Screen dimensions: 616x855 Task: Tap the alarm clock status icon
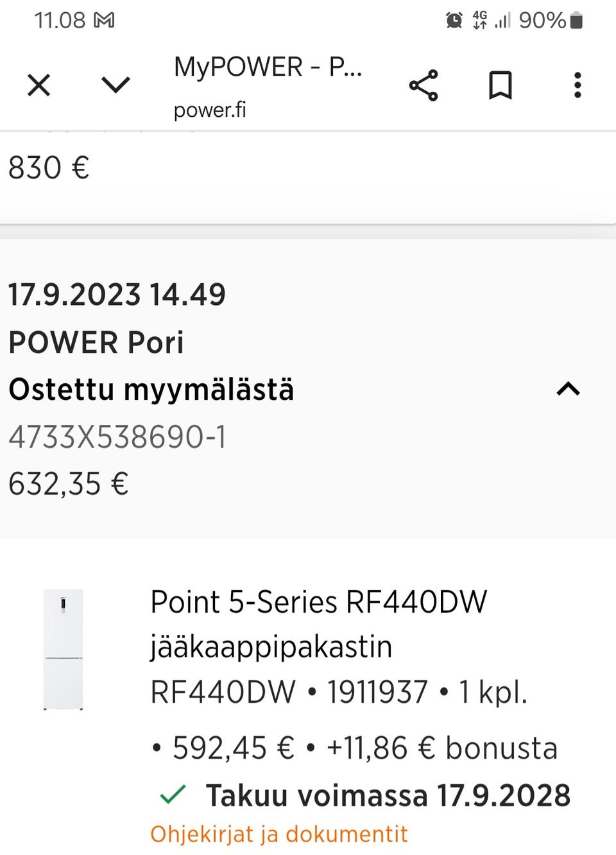(x=454, y=21)
